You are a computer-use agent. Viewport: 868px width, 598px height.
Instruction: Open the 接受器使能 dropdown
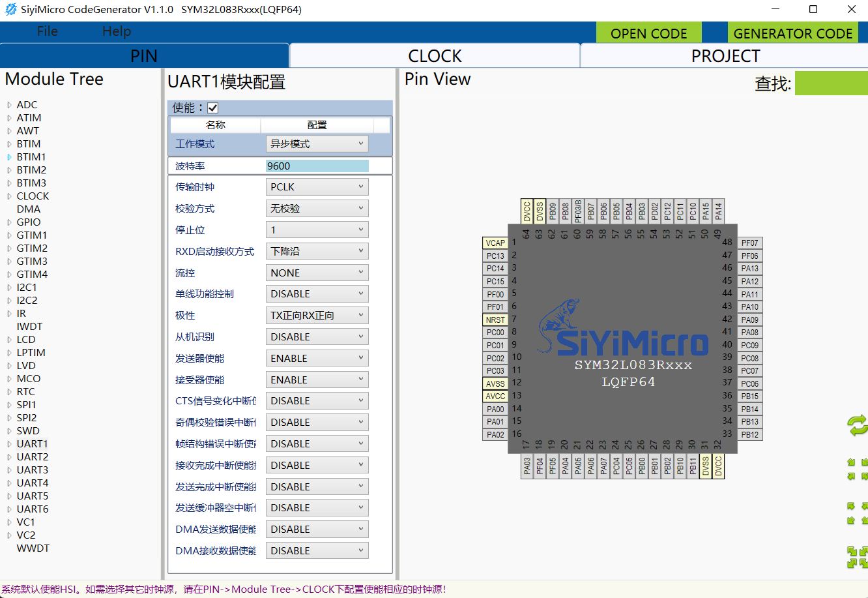point(317,380)
